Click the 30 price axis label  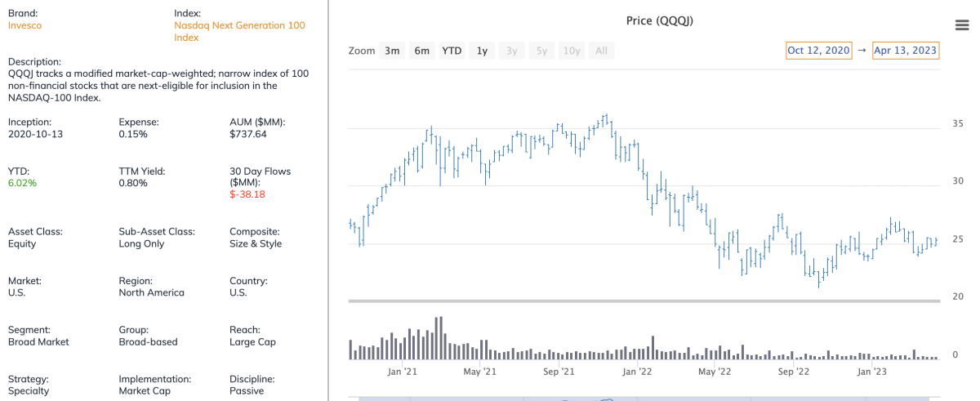pyautogui.click(x=959, y=180)
